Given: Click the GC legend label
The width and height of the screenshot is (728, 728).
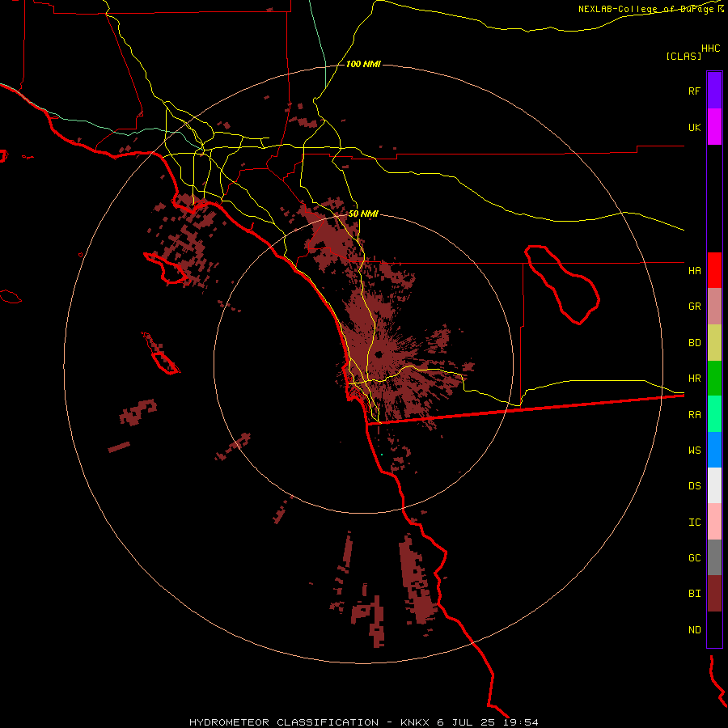Looking at the screenshot, I should coord(694,557).
